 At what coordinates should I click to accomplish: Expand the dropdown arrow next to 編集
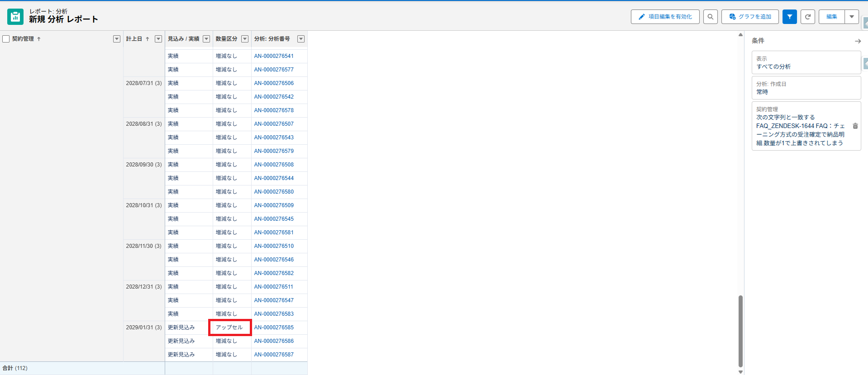point(852,17)
